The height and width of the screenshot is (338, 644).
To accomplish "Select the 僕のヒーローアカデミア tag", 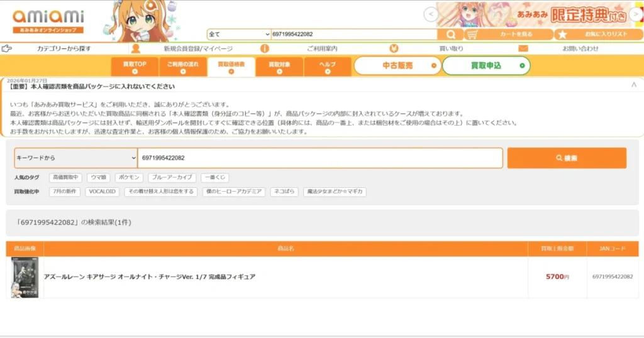I will (234, 192).
